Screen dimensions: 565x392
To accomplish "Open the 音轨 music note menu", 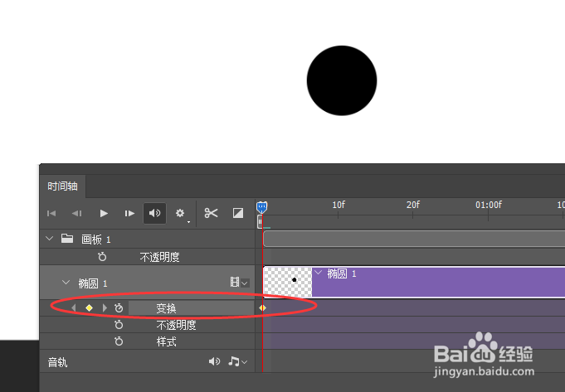I will click(238, 361).
